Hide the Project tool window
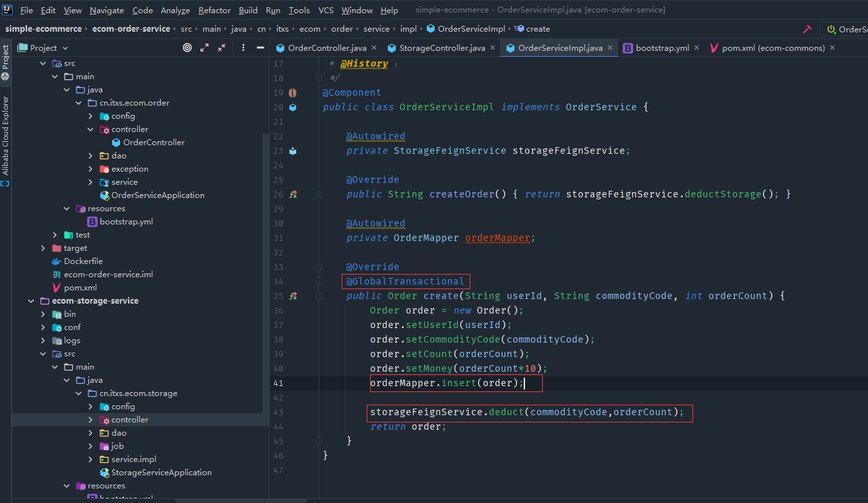868x503 pixels. click(x=261, y=48)
